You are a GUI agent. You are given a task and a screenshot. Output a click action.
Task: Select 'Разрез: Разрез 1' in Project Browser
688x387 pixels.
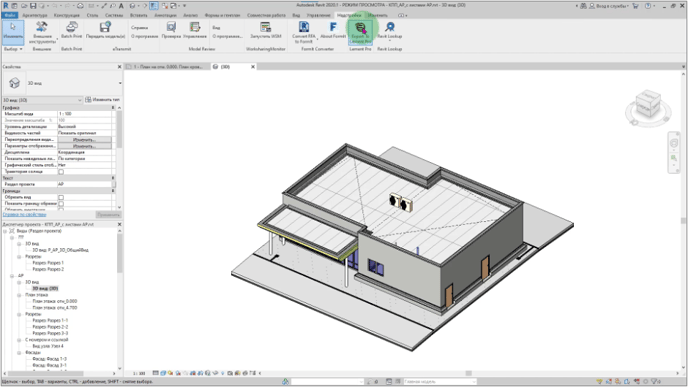point(48,263)
